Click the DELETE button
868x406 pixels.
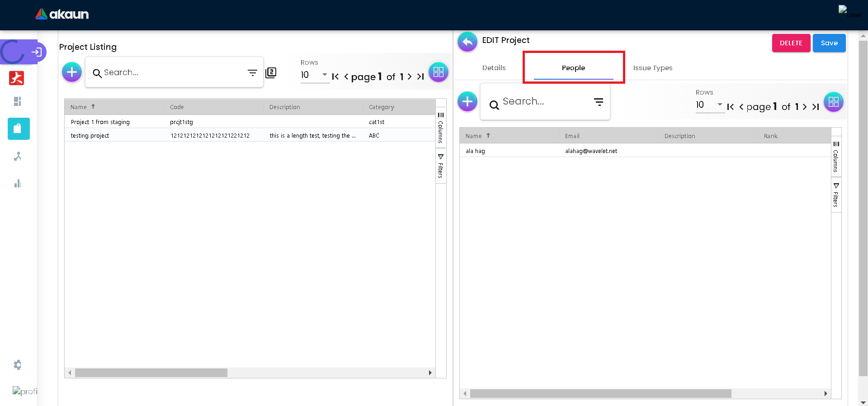791,43
